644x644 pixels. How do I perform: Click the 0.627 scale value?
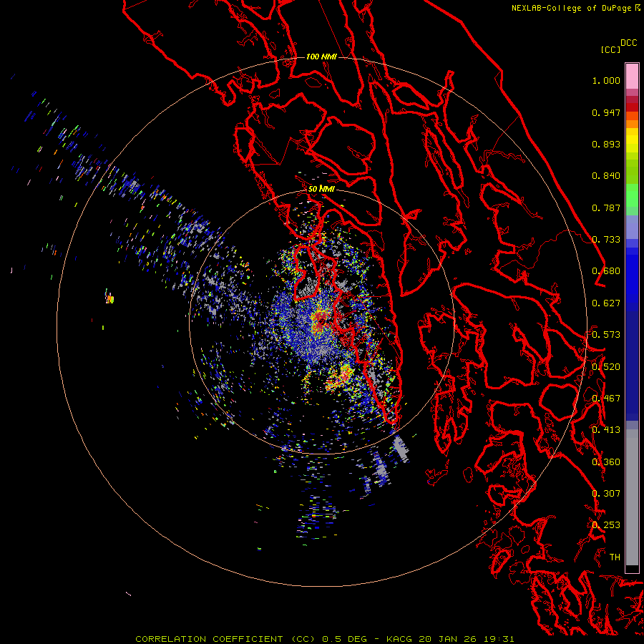pyautogui.click(x=606, y=303)
